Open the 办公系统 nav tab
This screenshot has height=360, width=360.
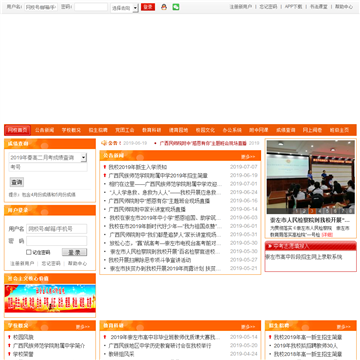click(x=232, y=130)
